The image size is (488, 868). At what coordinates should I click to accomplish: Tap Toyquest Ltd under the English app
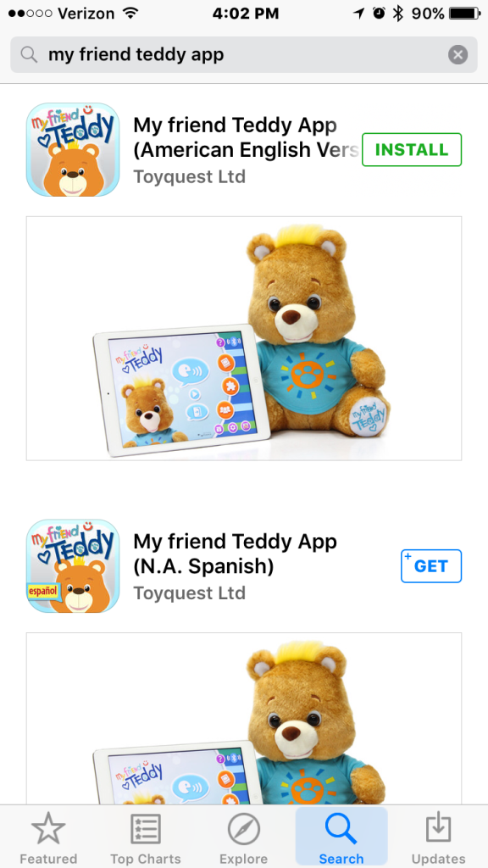click(x=189, y=176)
